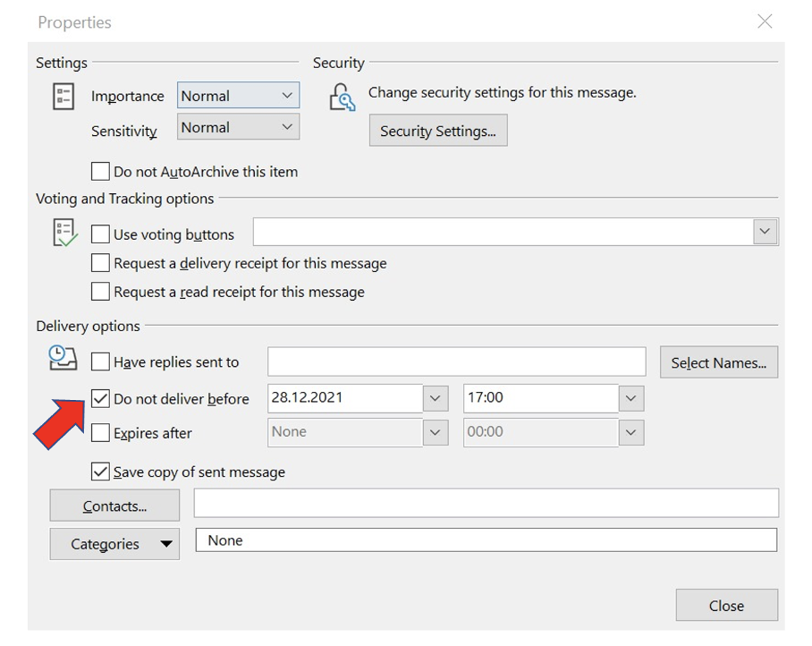Click the Settings importance list icon
812x646 pixels.
[x=63, y=97]
